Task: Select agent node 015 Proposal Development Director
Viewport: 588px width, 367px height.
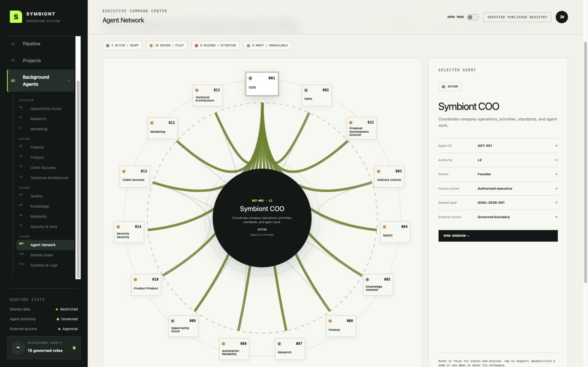Action: (x=361, y=128)
